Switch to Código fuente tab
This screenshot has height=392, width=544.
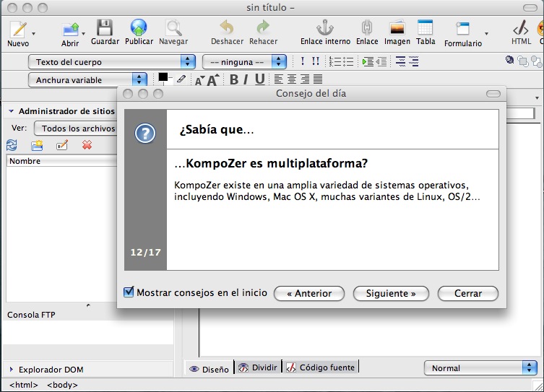pos(320,367)
